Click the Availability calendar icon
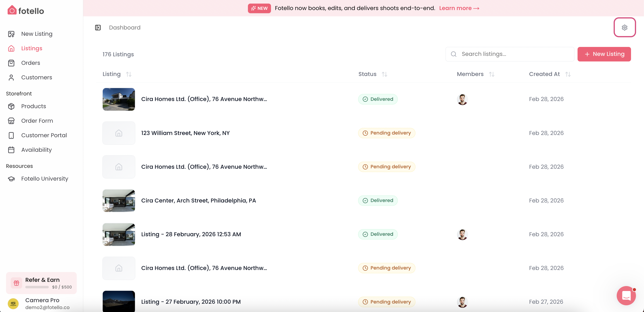The width and height of the screenshot is (644, 312). click(11, 150)
